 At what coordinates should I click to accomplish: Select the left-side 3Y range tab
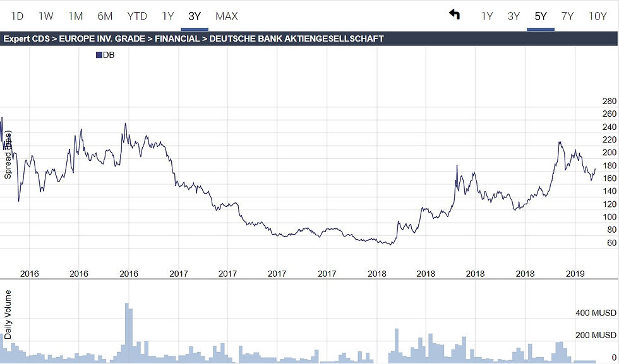195,16
